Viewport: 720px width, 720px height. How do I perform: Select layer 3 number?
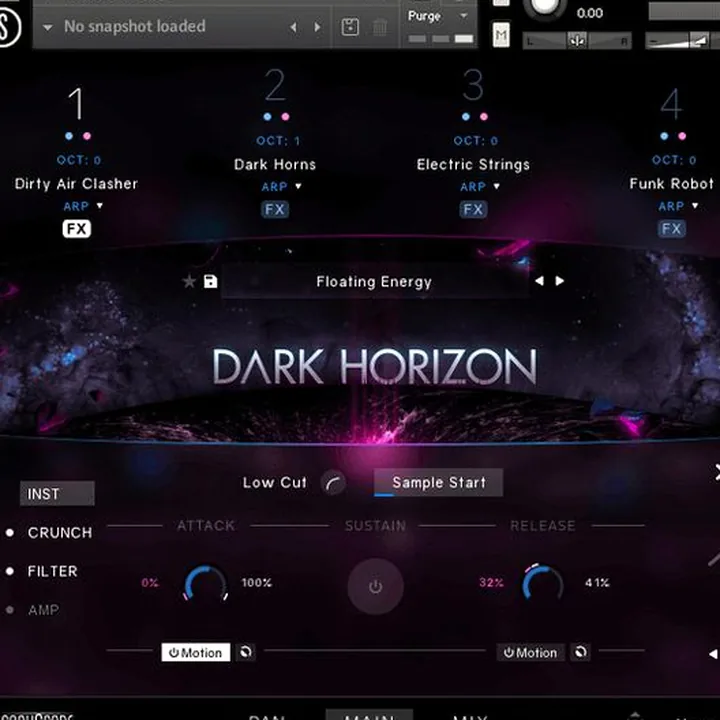click(x=473, y=85)
